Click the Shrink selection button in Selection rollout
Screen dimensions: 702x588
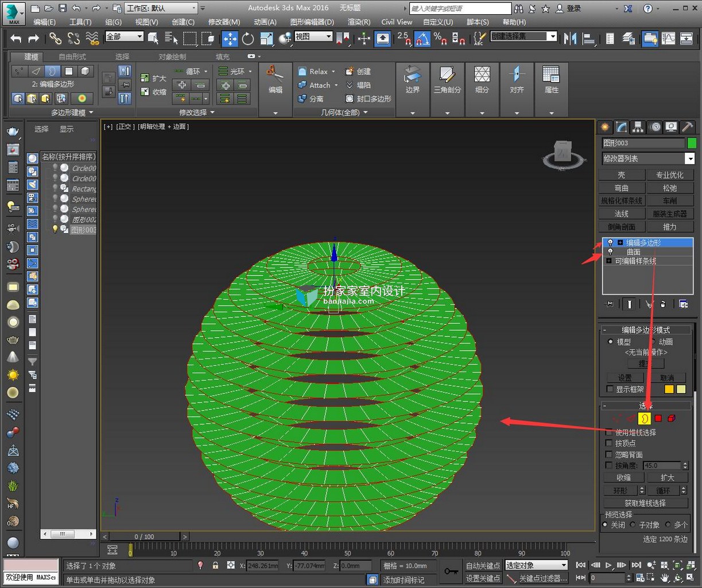coord(623,478)
